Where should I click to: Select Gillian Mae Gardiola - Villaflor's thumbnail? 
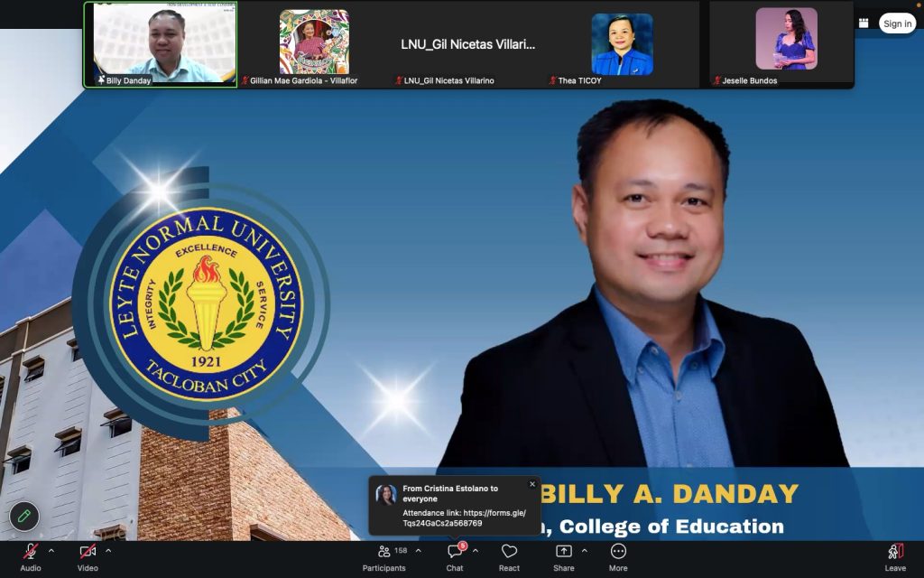point(314,45)
